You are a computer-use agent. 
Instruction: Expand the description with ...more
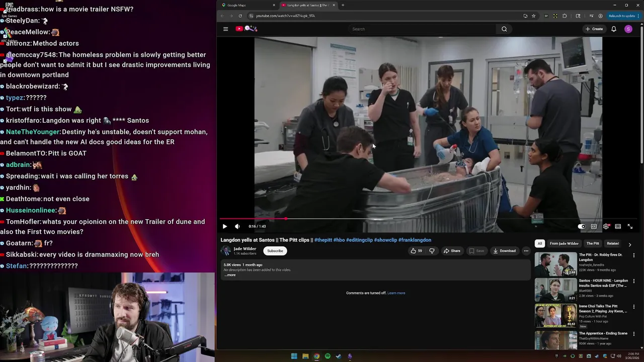[230, 275]
